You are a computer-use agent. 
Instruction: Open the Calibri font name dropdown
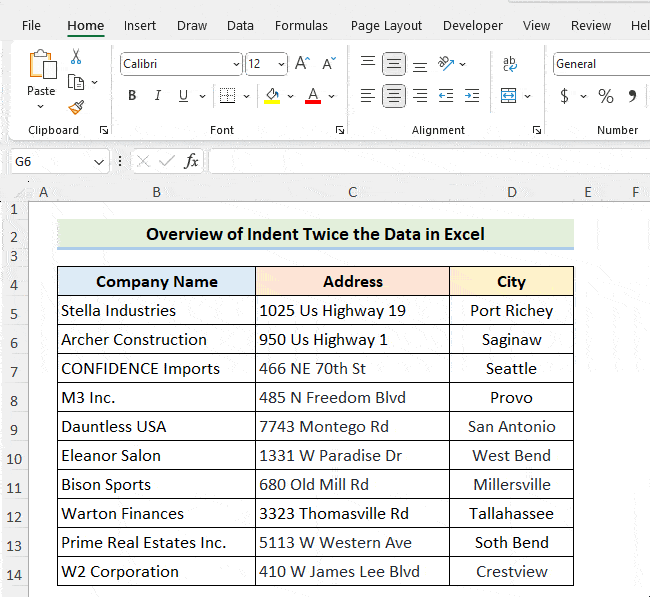click(236, 64)
